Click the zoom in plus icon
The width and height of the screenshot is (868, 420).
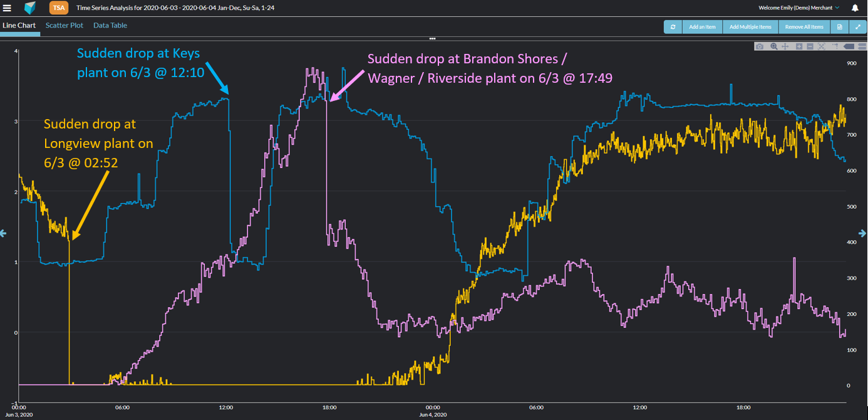799,46
